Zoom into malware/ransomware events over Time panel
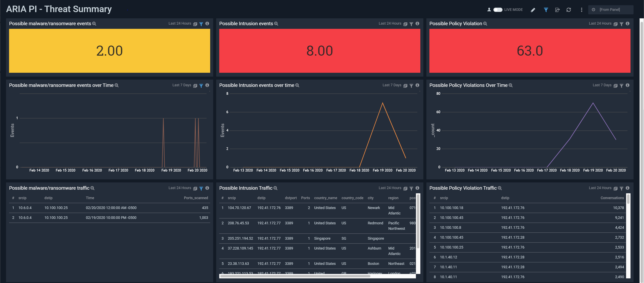Screen dimensions: 644x283 pos(117,85)
